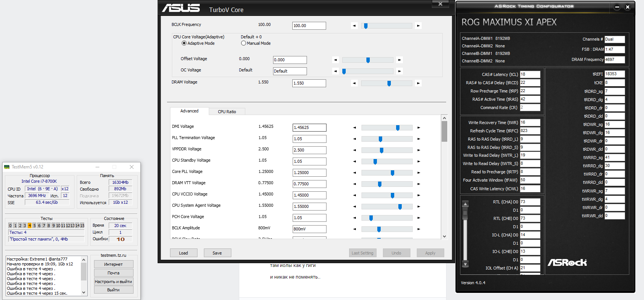Screen dimensions: 644x300
Task: Decrease OC Voltage with left arrow
Action: click(x=335, y=71)
